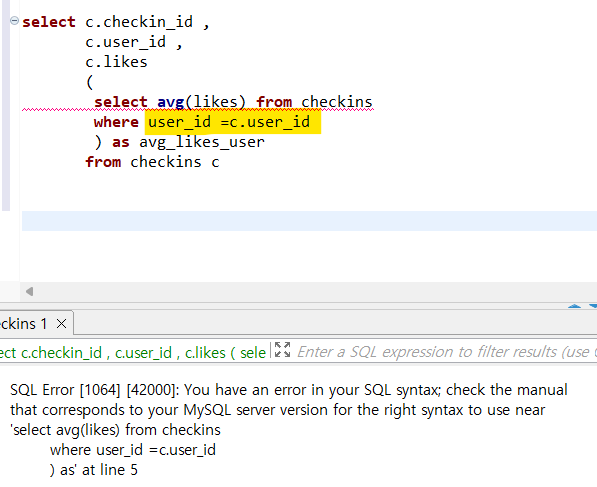This screenshot has height=487, width=597.
Task: Click the opening parenthesis before the subquery
Action: pos(89,82)
